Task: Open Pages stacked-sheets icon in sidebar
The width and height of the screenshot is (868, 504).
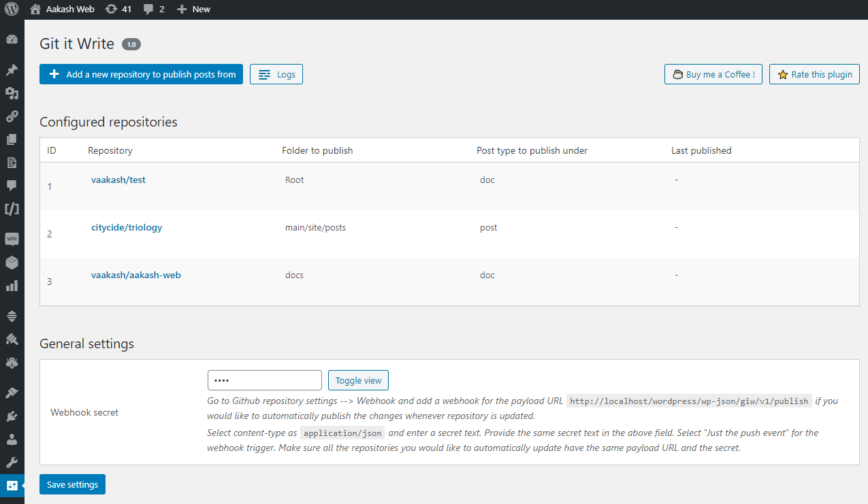Action: pos(12,139)
